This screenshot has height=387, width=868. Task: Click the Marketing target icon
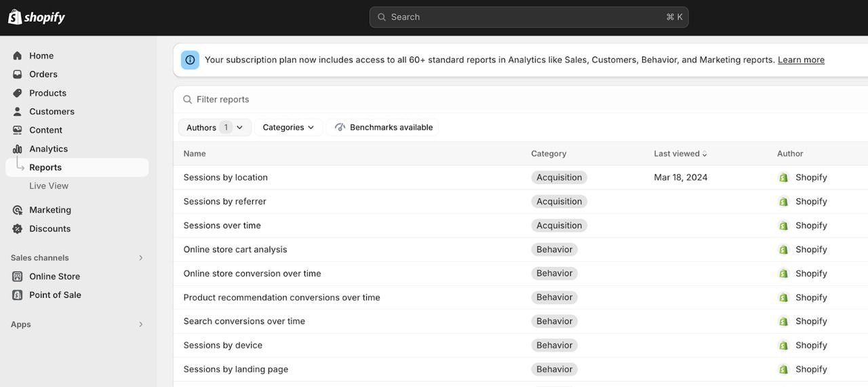pos(18,210)
